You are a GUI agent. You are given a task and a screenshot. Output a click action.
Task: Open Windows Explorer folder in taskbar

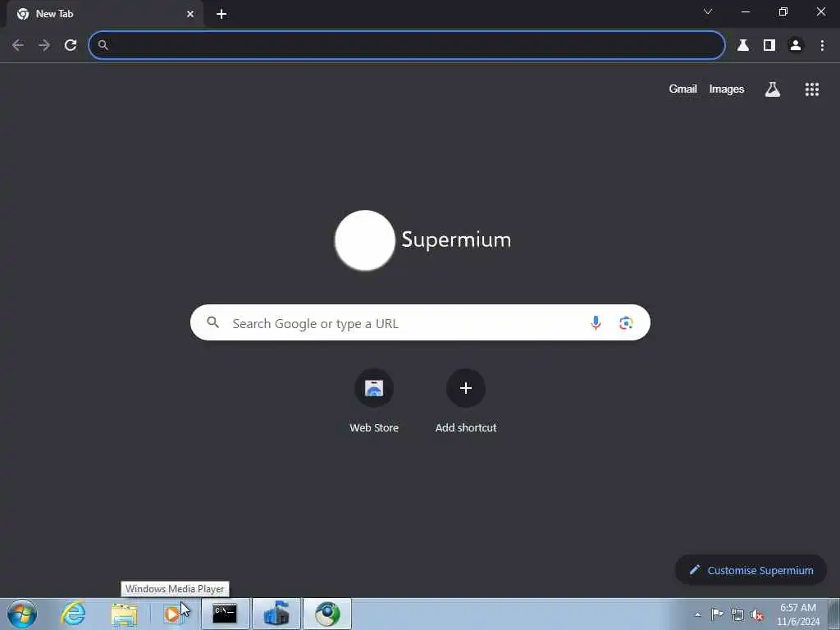124,614
